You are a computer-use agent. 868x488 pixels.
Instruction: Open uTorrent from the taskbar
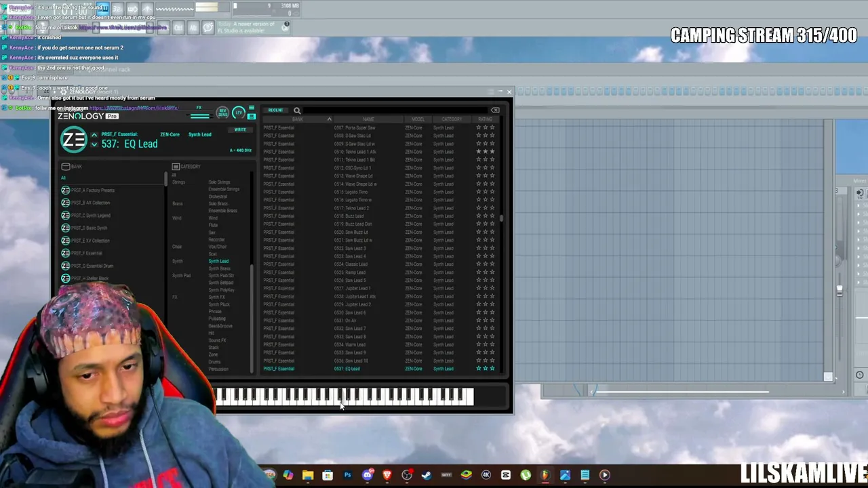[x=526, y=475]
